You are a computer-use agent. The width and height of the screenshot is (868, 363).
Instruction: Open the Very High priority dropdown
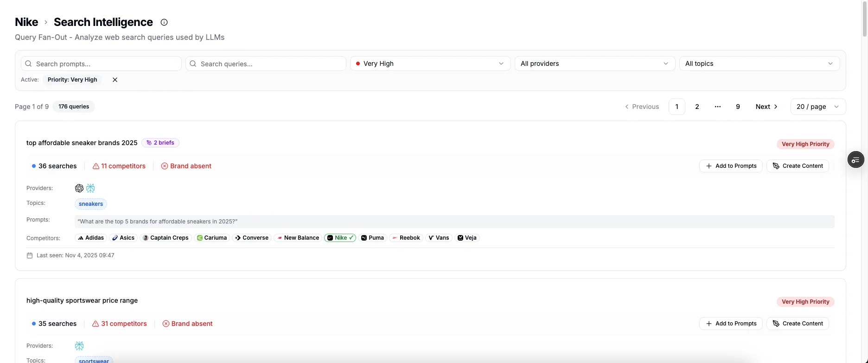pos(430,64)
